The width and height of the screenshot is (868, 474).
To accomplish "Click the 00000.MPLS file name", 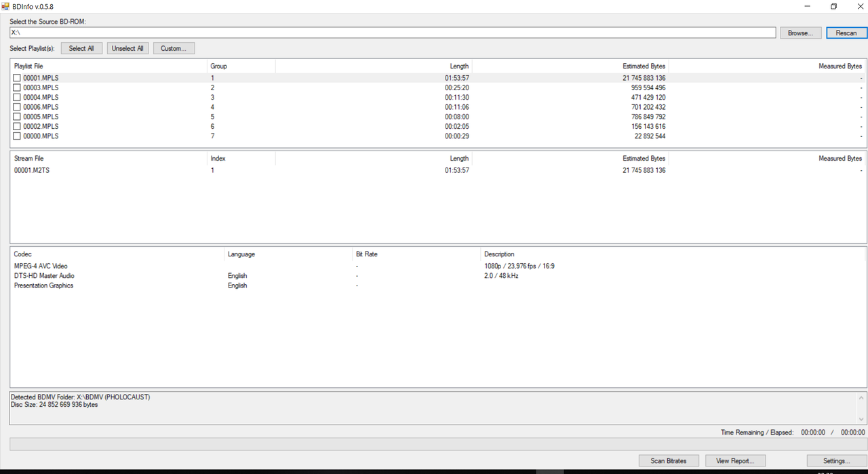I will (x=41, y=136).
